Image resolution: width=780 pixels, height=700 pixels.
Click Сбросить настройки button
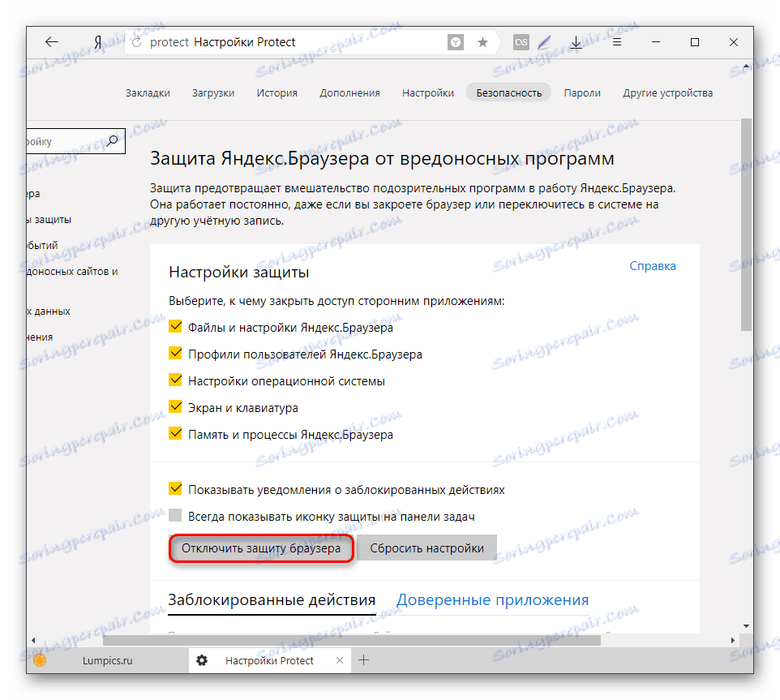pos(426,548)
